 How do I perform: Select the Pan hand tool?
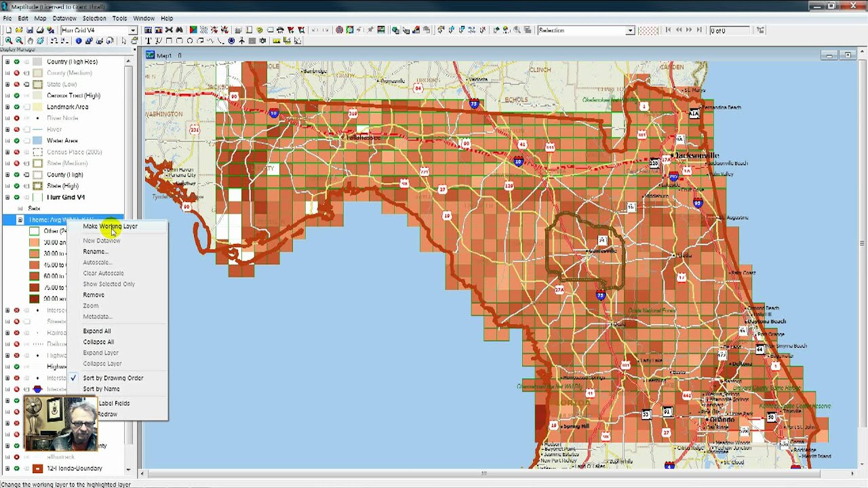[30, 41]
